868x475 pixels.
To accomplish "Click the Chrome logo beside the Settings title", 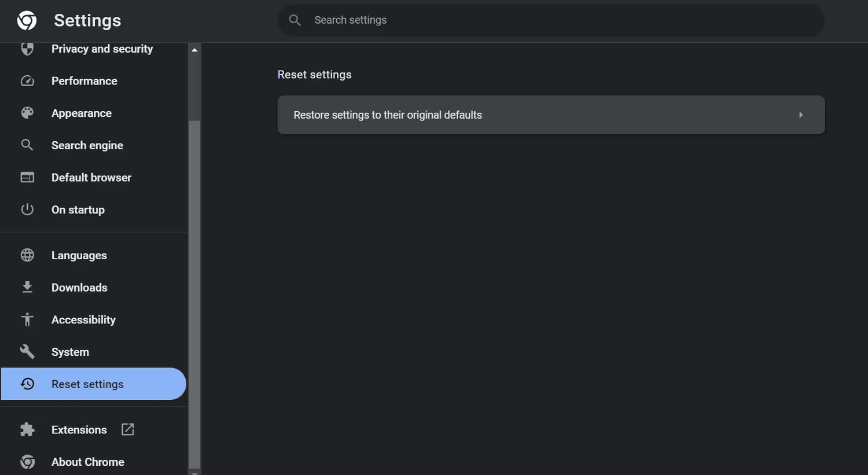I will point(26,20).
